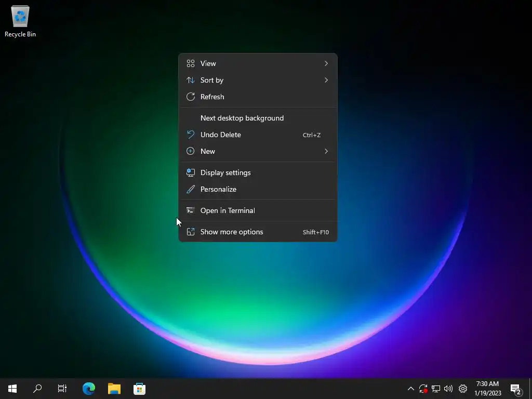Click the Show more options expand icon

[x=191, y=232]
